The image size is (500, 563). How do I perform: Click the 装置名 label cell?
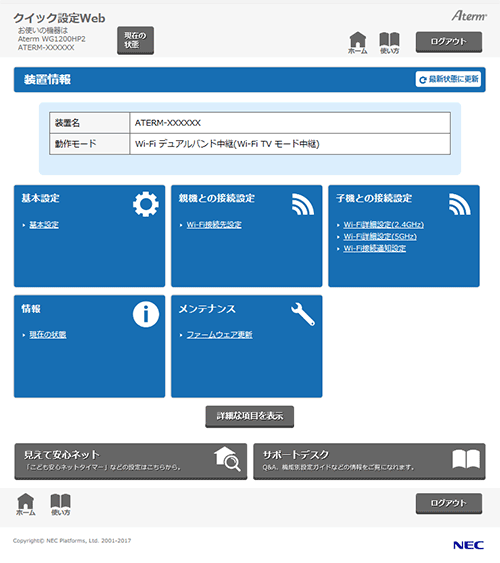(89, 123)
